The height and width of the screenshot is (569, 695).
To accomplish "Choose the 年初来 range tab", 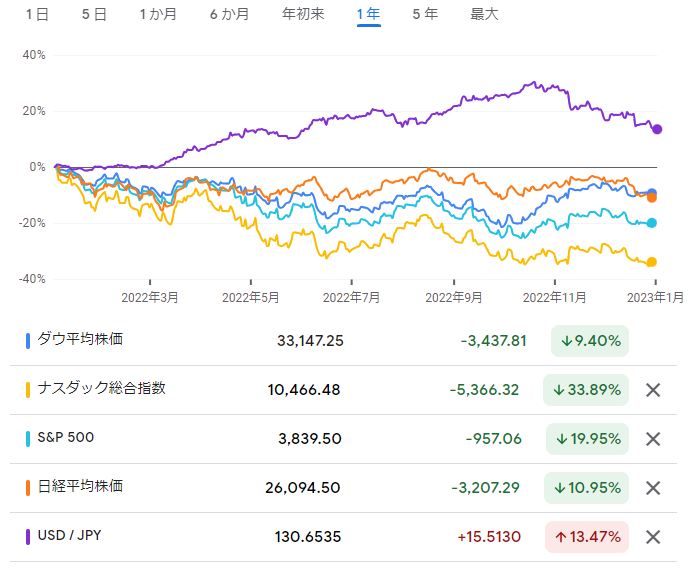I will coord(303,14).
